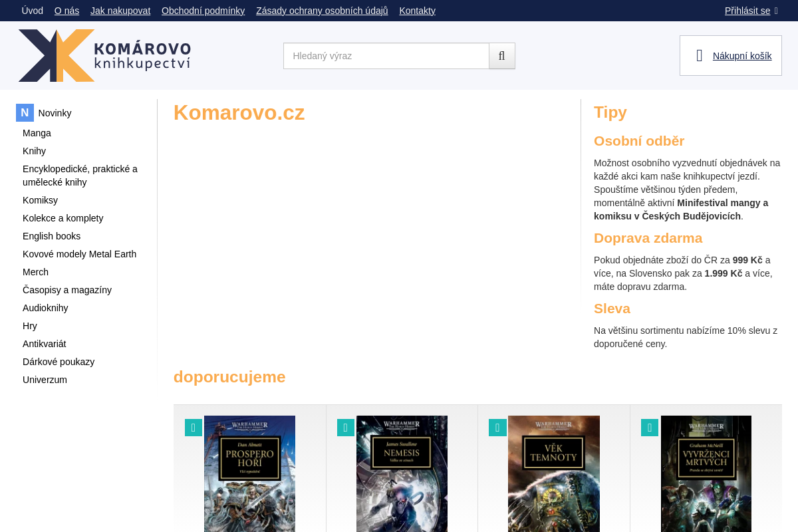Click the Přihlásit se link
The height and width of the screenshot is (532, 798).
[747, 11]
